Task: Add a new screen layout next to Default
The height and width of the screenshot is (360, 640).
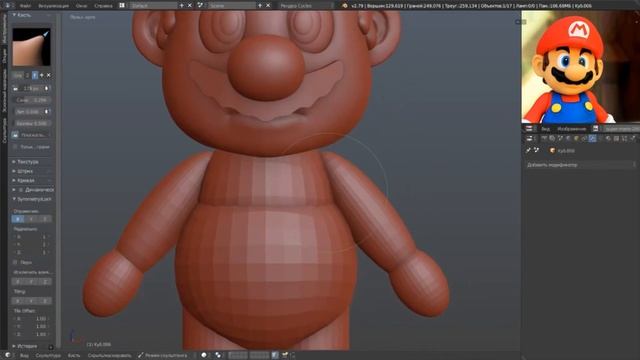Action: coord(182,6)
